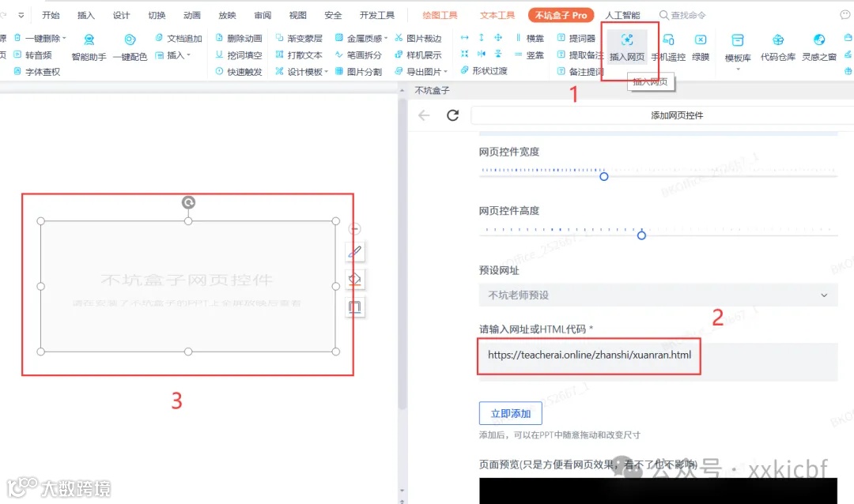This screenshot has height=504, width=854.
Task: Expand the 设计模板 dropdown
Action: point(327,71)
